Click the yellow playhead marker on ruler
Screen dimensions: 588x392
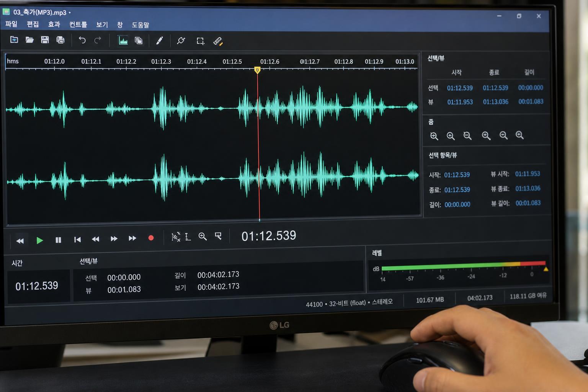pos(257,70)
